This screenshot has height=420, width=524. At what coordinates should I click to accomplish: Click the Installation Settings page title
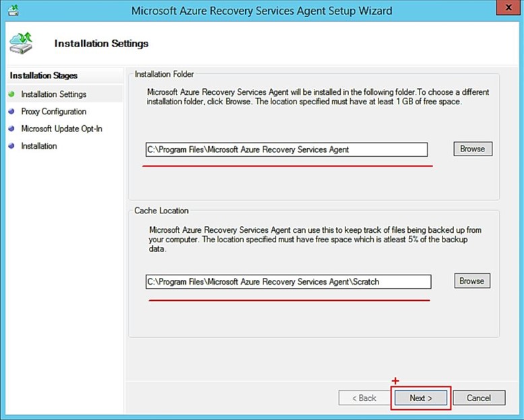click(101, 43)
